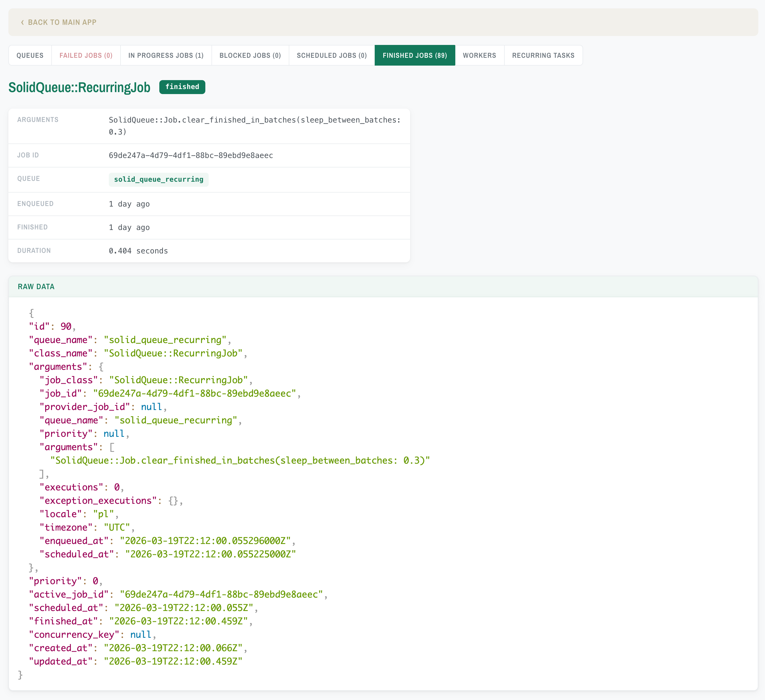The height and width of the screenshot is (700, 765).
Task: Switch to the Queues tab
Action: 30,55
